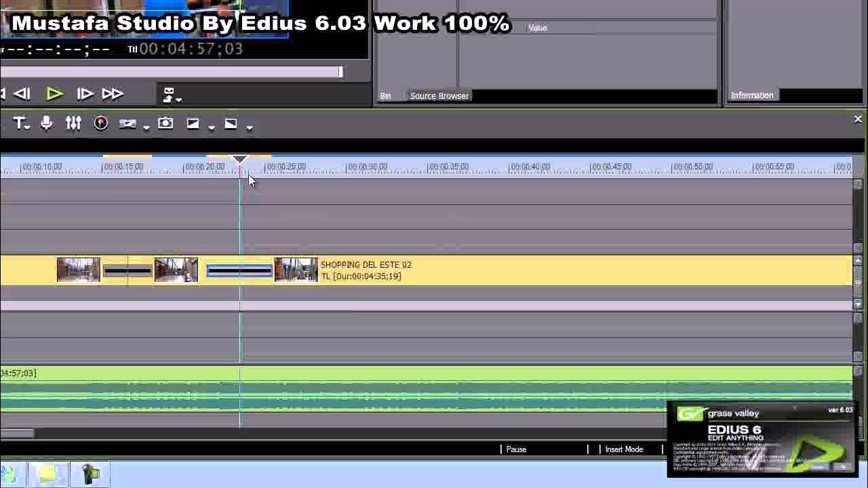
Task: Switch to the Source Browser tab
Action: 439,96
